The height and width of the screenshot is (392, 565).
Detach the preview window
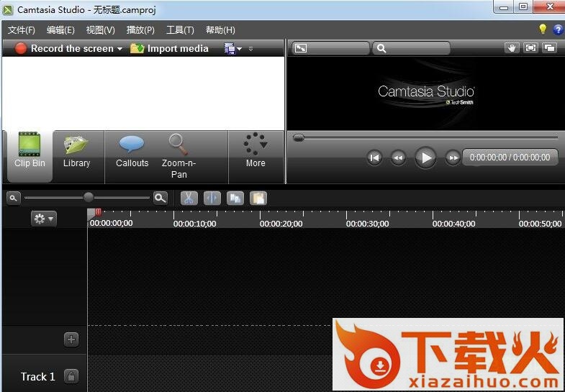coord(549,48)
